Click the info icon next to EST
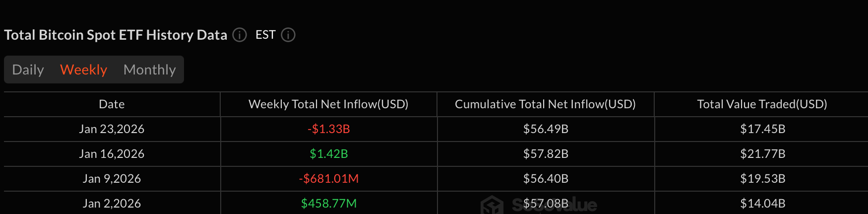Image resolution: width=868 pixels, height=214 pixels. tap(288, 35)
